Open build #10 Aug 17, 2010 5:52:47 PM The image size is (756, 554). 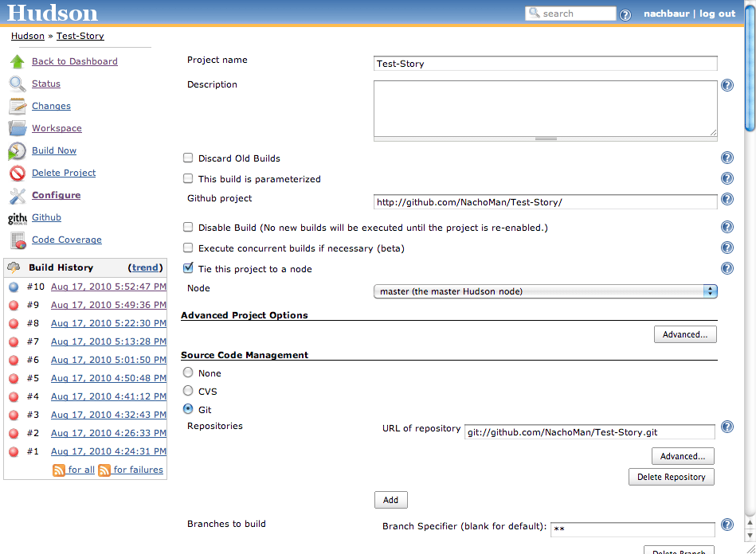[x=108, y=287]
